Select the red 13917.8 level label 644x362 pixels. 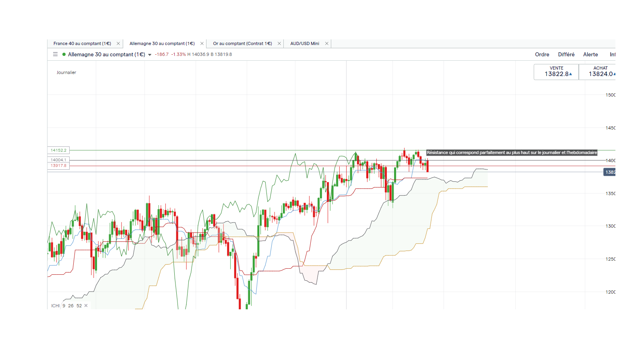click(58, 166)
